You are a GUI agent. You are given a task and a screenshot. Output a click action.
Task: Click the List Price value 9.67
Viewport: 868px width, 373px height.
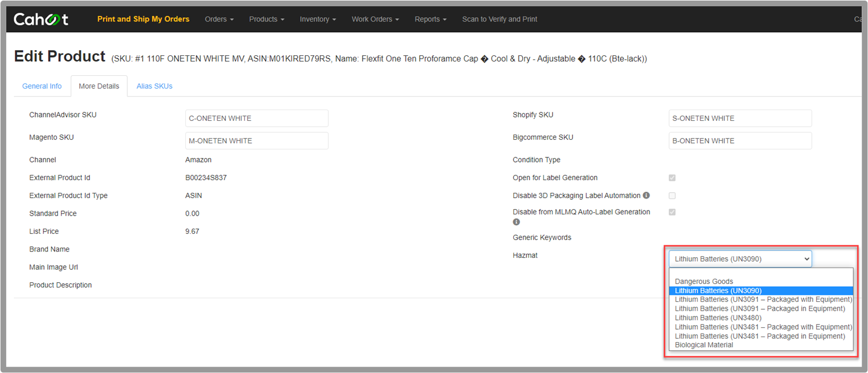(192, 231)
